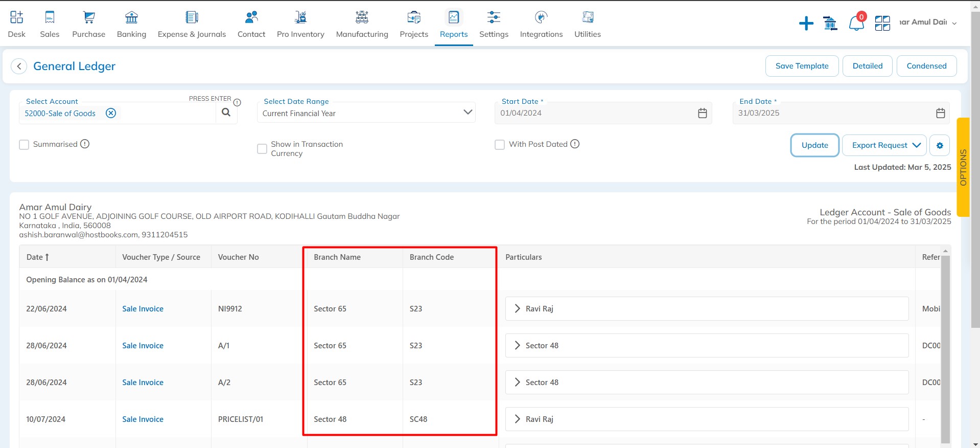Click the blue plus quick-create icon
Screen dimensions: 980x448
[x=806, y=23]
